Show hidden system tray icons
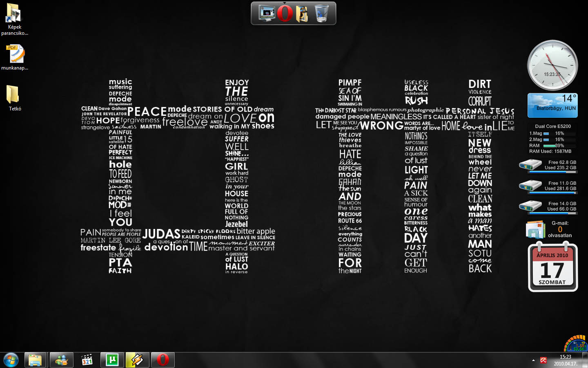Viewport: 588px width, 368px height. pos(533,360)
